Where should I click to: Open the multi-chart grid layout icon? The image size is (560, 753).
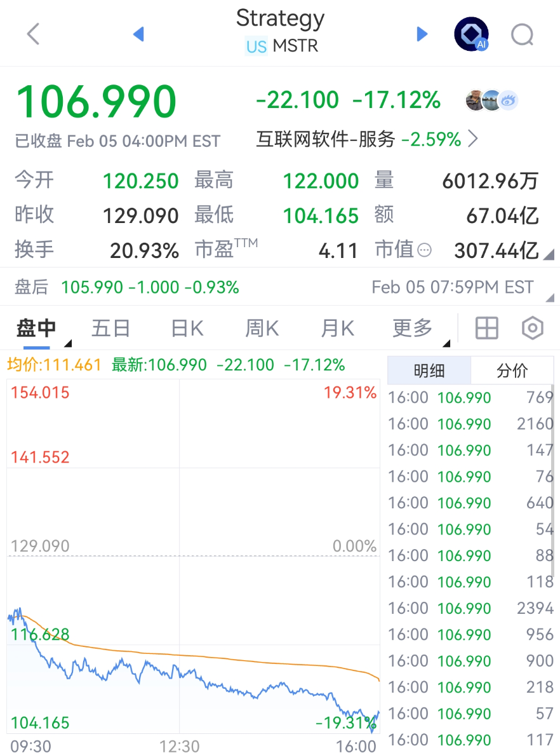point(486,328)
